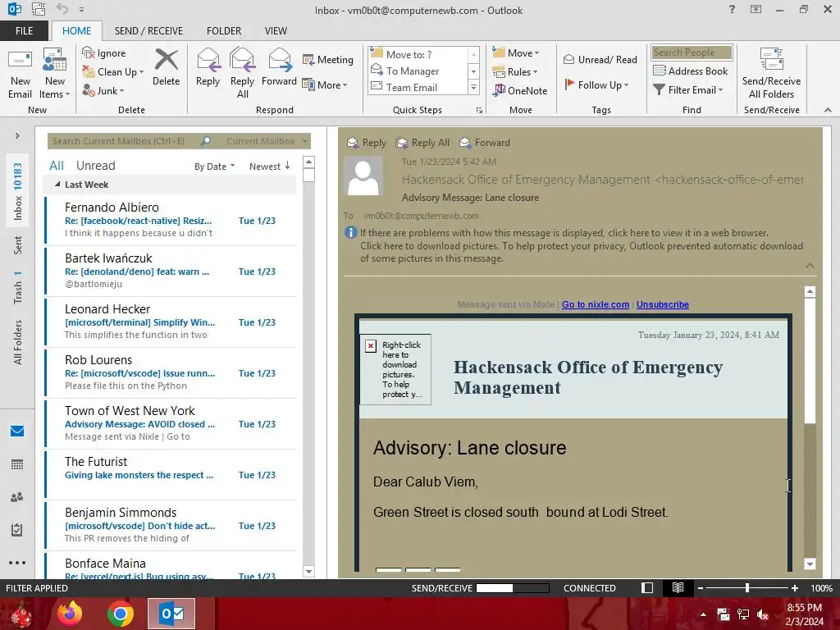The height and width of the screenshot is (630, 840).
Task: Click the Ignore conversation button
Action: pyautogui.click(x=104, y=53)
